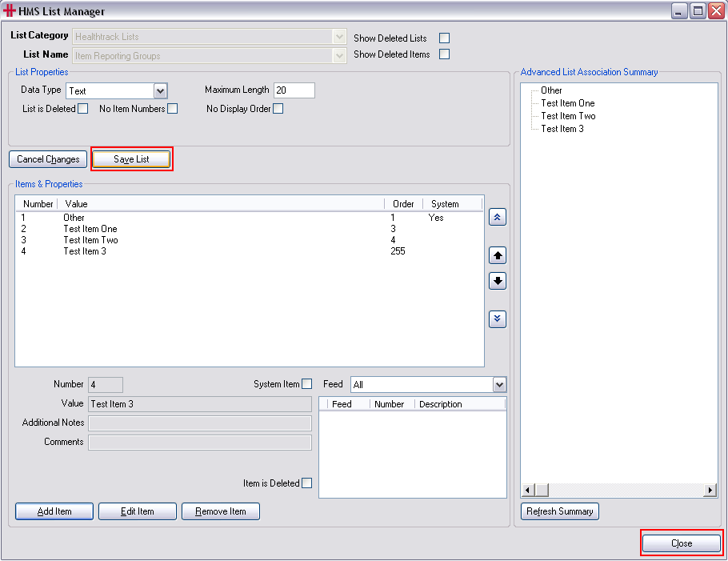Open the Data Type dropdown

(x=160, y=91)
